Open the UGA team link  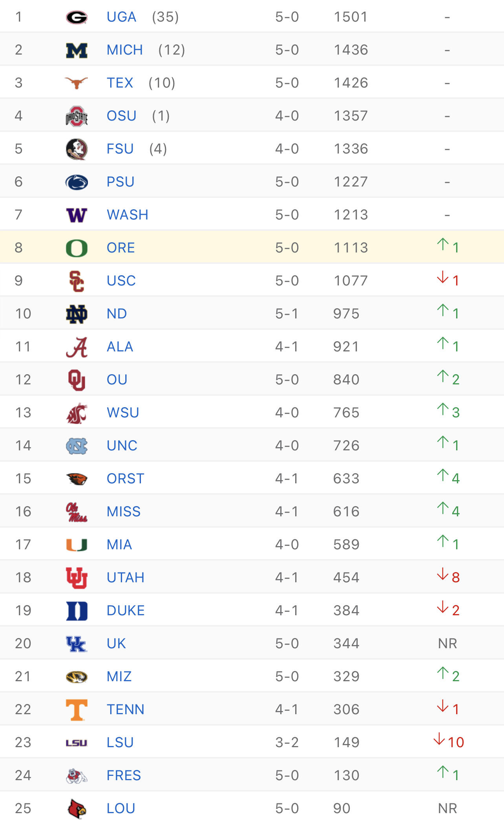click(x=121, y=17)
